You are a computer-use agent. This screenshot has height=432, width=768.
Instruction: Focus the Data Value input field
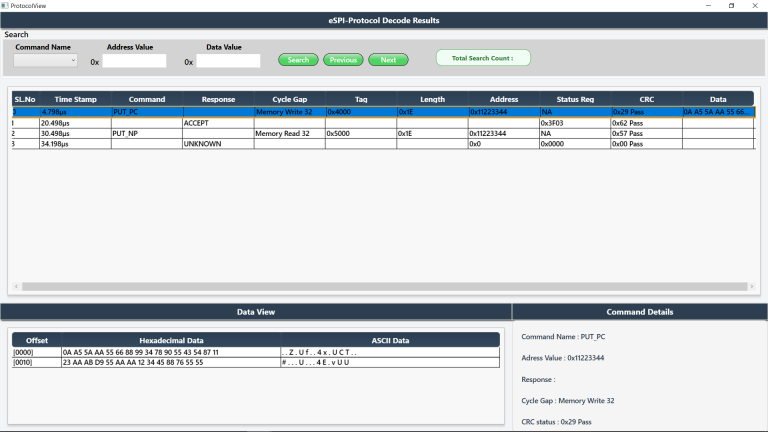tap(228, 61)
